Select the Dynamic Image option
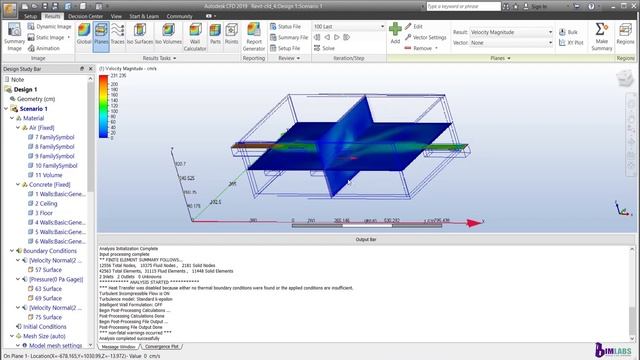The height and width of the screenshot is (360, 640). tap(49, 27)
